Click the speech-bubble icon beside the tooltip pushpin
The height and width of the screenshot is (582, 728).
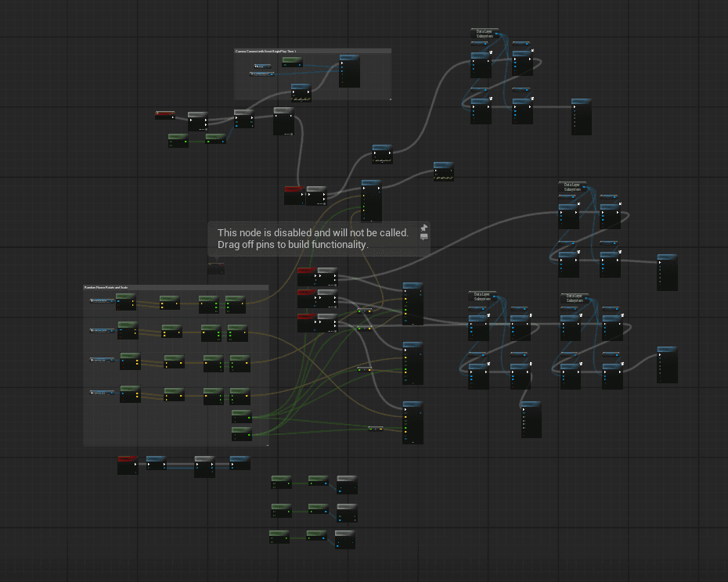tap(424, 237)
